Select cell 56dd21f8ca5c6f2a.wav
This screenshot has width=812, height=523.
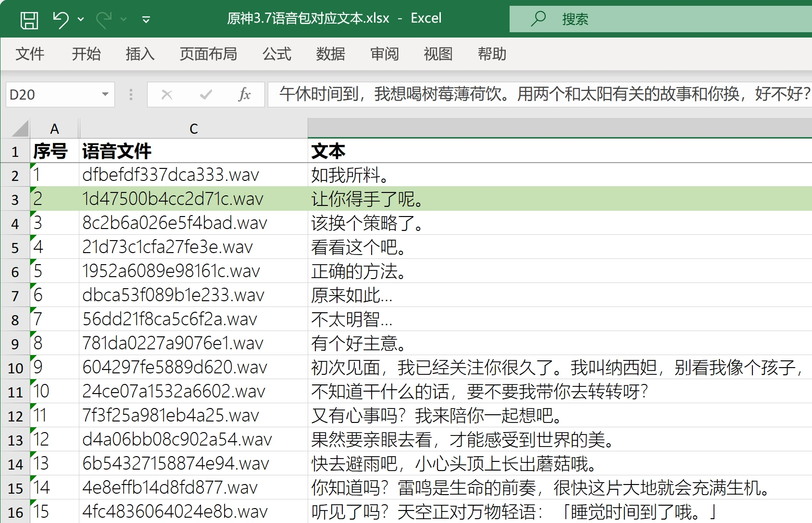194,319
